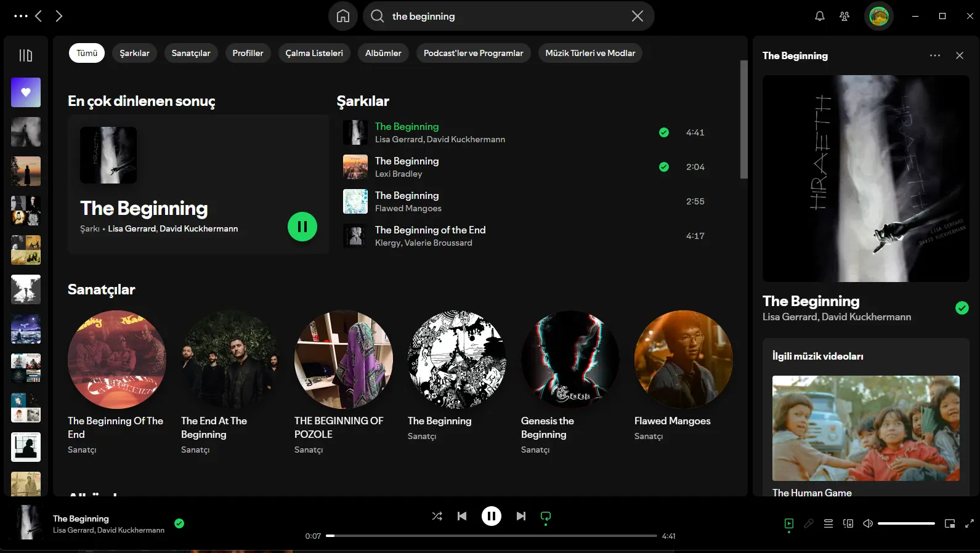Screen dimensions: 980x553
Task: Open connect to a device icon
Action: click(x=848, y=523)
